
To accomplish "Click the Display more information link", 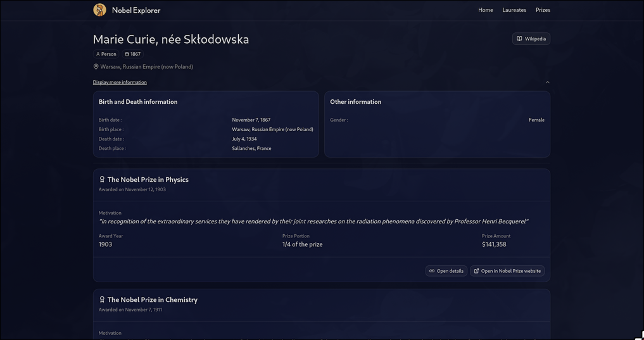I will [x=120, y=82].
